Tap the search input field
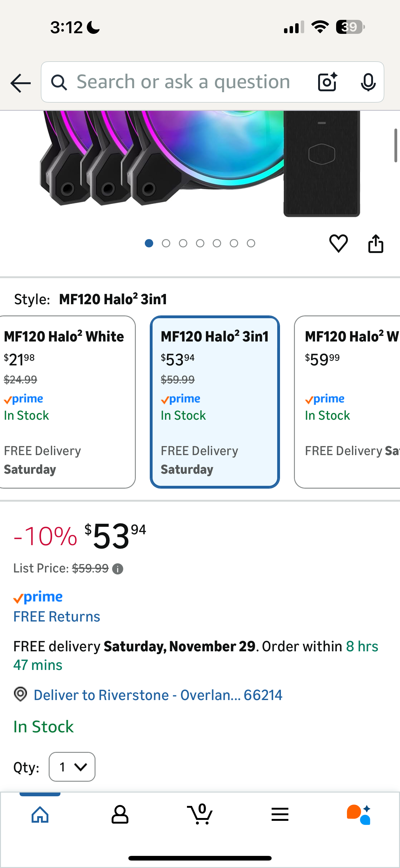 183,82
